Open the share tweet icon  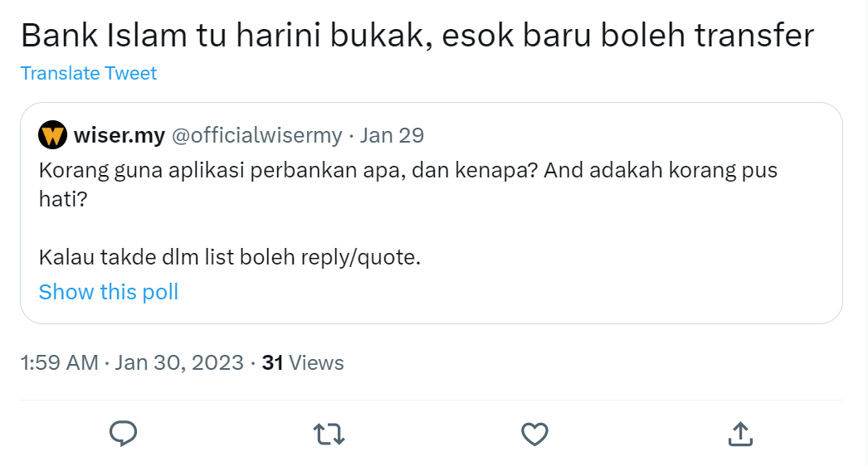[739, 433]
